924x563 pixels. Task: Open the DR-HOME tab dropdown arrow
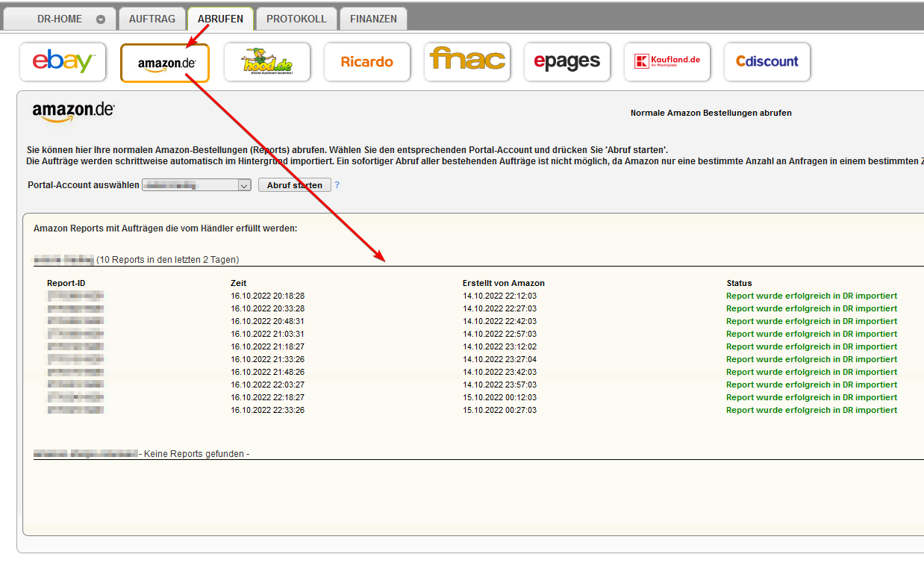click(101, 19)
